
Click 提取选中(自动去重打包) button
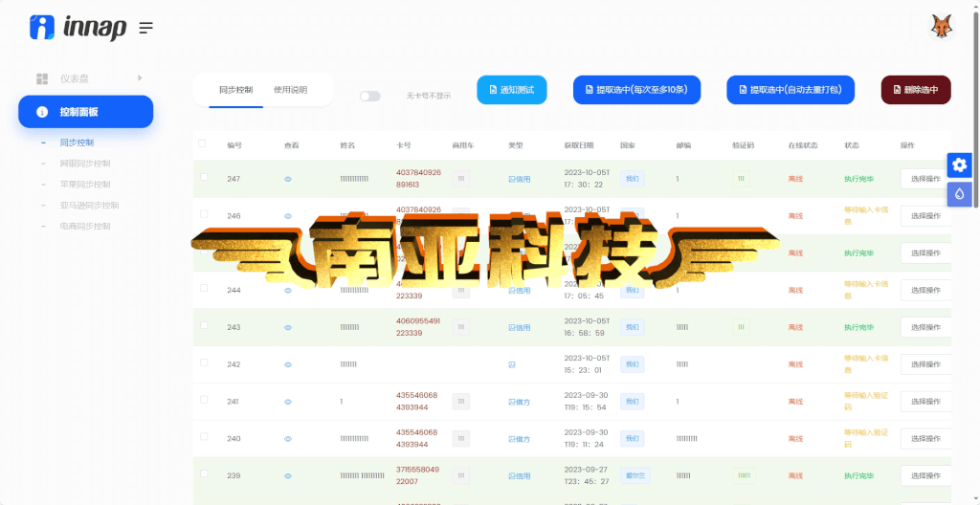pyautogui.click(x=790, y=90)
